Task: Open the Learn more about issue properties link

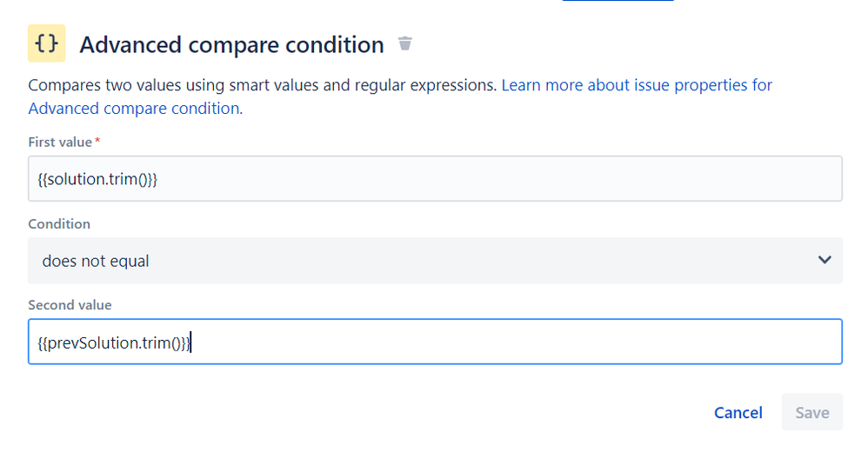Action: point(637,84)
